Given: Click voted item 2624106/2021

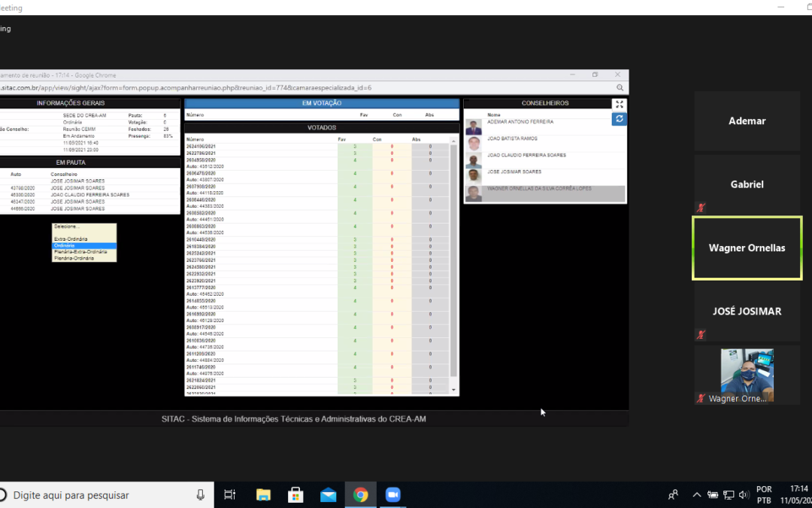Looking at the screenshot, I should [x=201, y=146].
